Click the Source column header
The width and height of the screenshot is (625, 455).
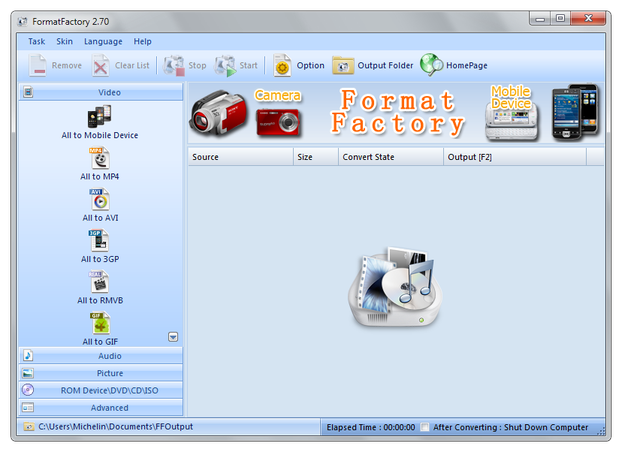pyautogui.click(x=241, y=157)
